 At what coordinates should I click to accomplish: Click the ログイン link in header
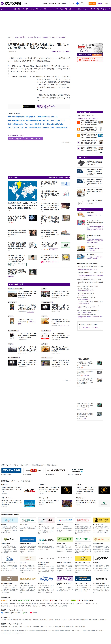click(x=107, y=3)
